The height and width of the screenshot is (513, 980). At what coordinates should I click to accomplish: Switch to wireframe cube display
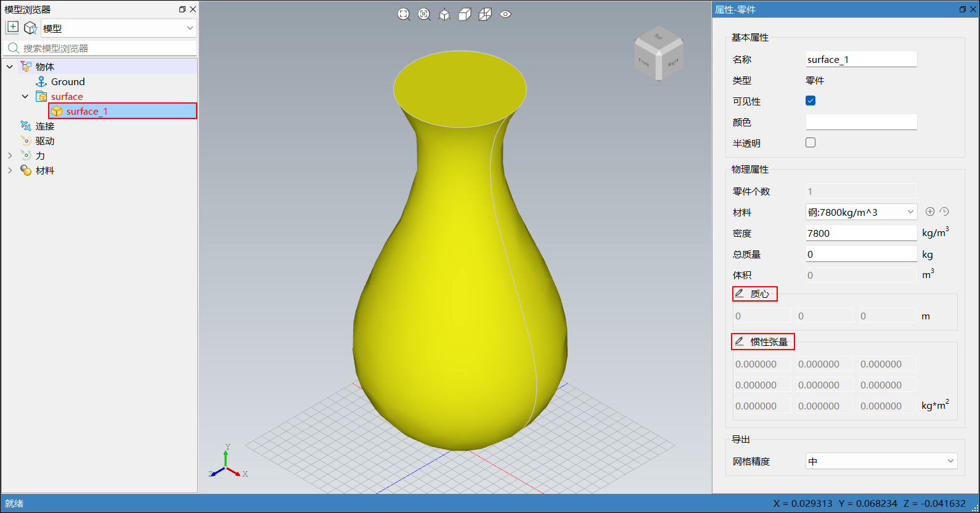pos(485,14)
